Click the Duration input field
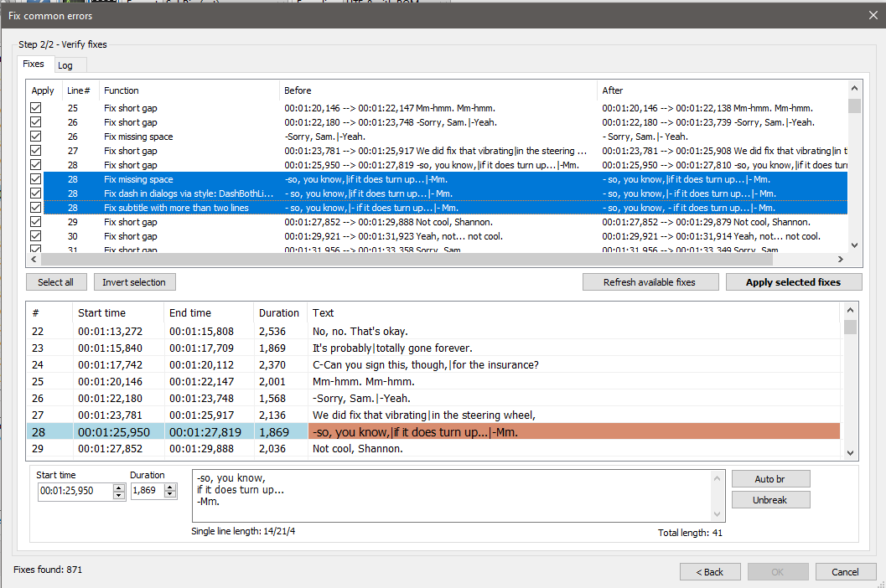The height and width of the screenshot is (588, 886). click(x=148, y=490)
